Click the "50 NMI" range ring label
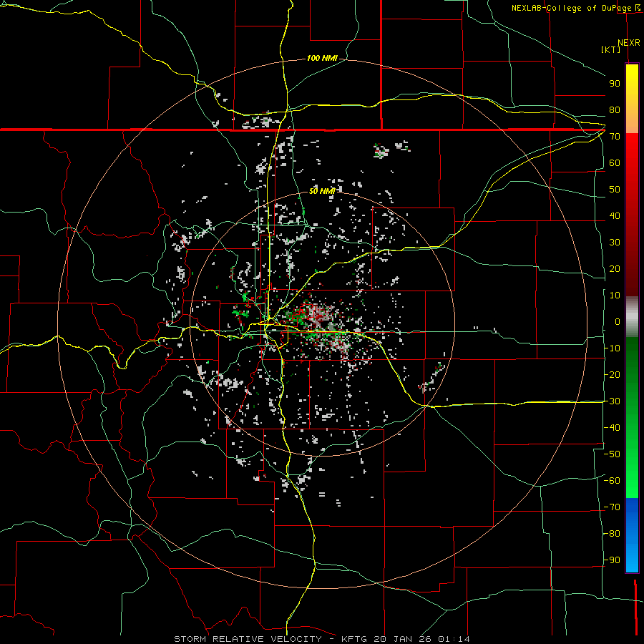The width and height of the screenshot is (644, 644). click(322, 191)
